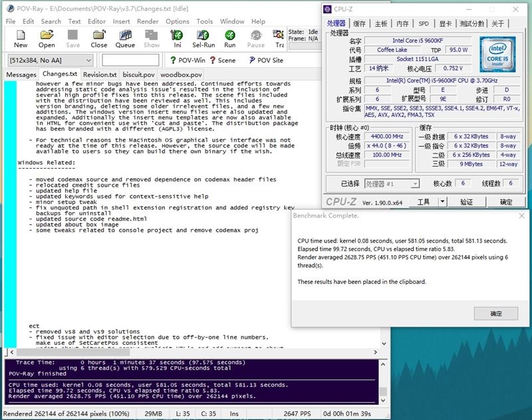
Task: Open the Tools menu
Action: pos(205,21)
